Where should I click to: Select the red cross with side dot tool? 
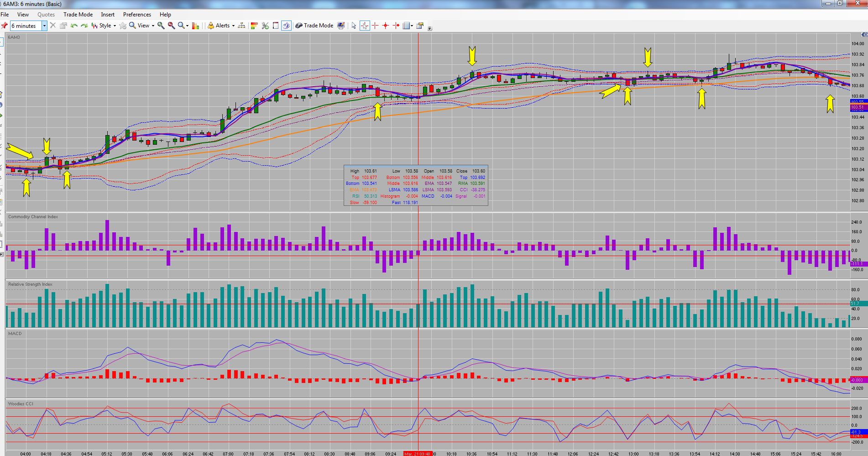396,26
